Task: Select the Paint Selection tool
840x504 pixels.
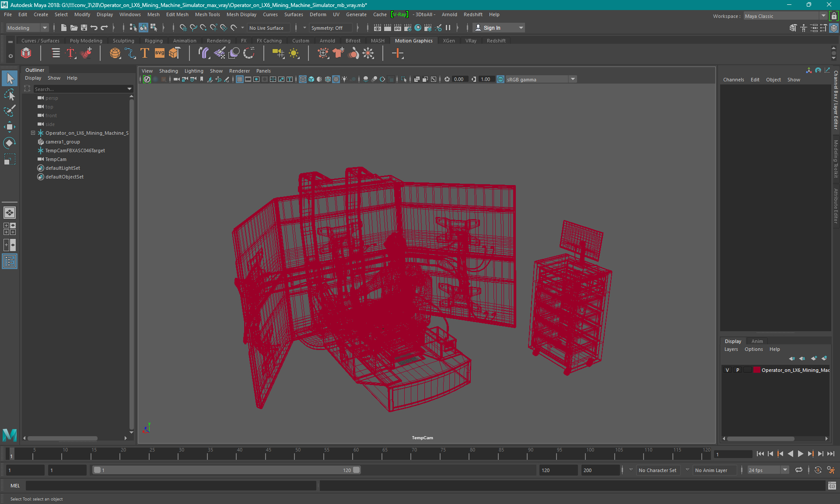Action: 10,111
